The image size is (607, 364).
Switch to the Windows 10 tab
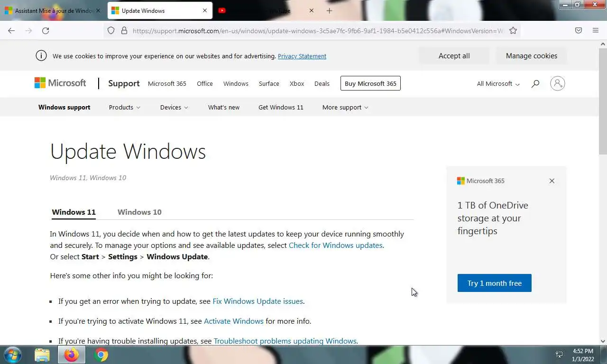coord(139,212)
